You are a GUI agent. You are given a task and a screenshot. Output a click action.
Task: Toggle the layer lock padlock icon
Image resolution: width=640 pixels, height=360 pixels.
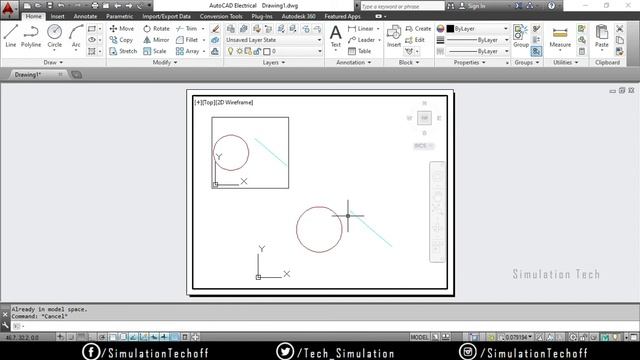pos(257,51)
